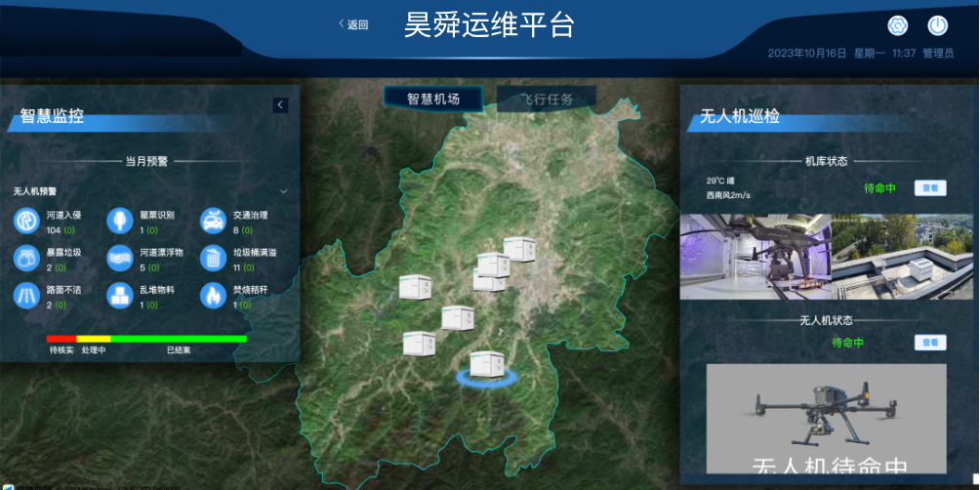Select the highlighted airport marker on map

coord(485,365)
